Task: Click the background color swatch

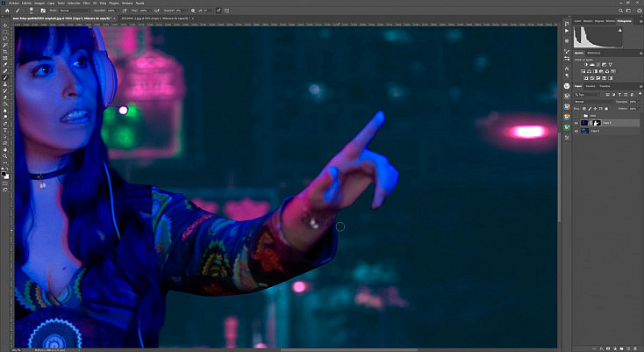Action: 7,176
